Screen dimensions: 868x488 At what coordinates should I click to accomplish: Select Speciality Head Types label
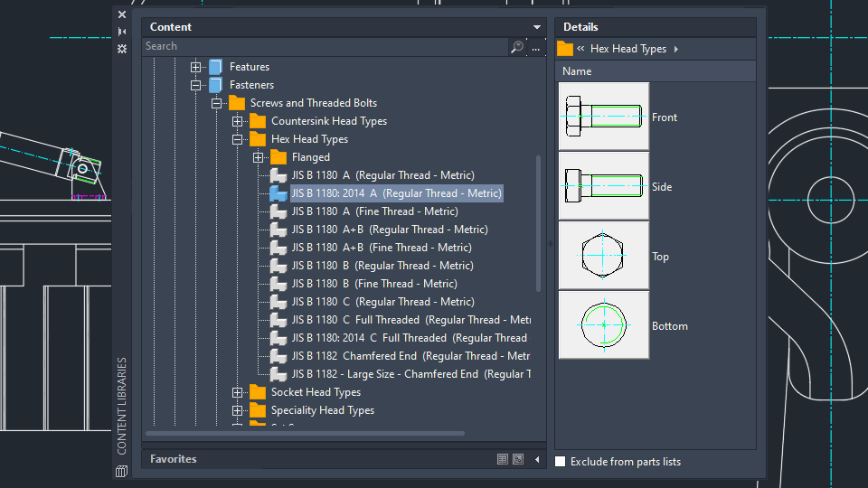click(x=322, y=410)
